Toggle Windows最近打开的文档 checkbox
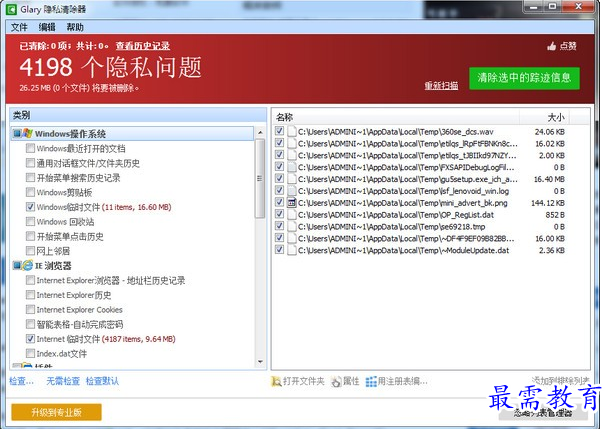 click(30, 148)
